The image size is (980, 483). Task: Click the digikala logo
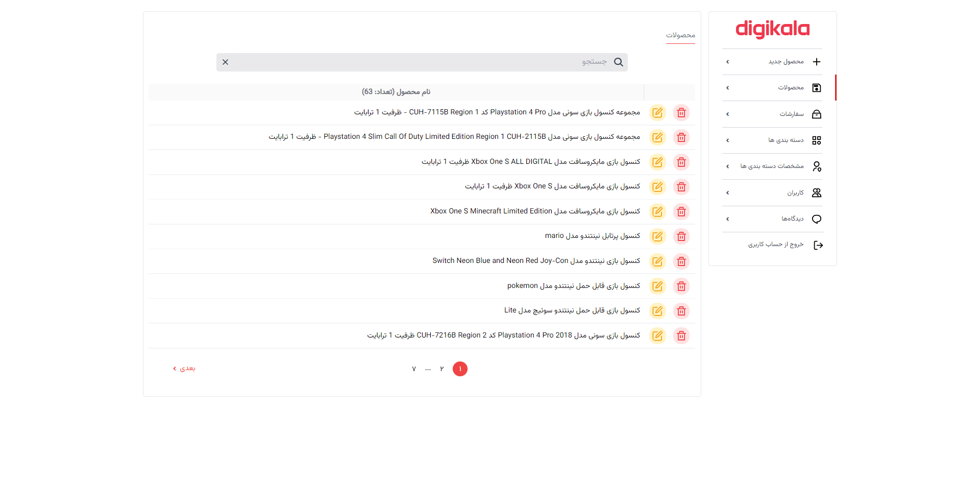772,29
